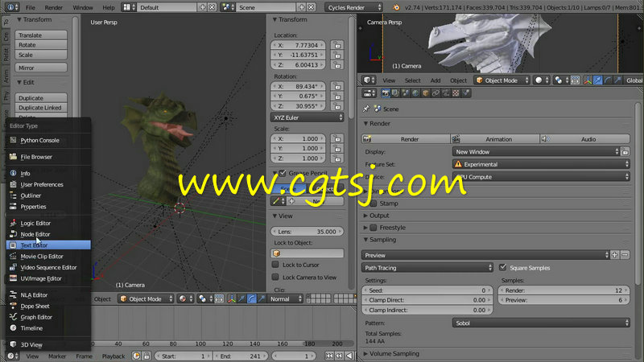Open the Display New Window dropdown
This screenshot has height=362, width=644.
pyautogui.click(x=536, y=151)
